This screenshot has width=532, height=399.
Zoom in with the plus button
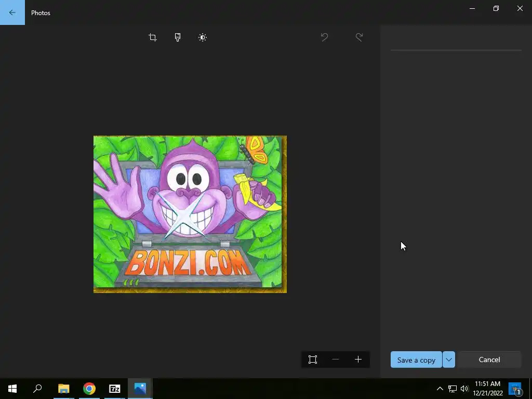point(358,360)
